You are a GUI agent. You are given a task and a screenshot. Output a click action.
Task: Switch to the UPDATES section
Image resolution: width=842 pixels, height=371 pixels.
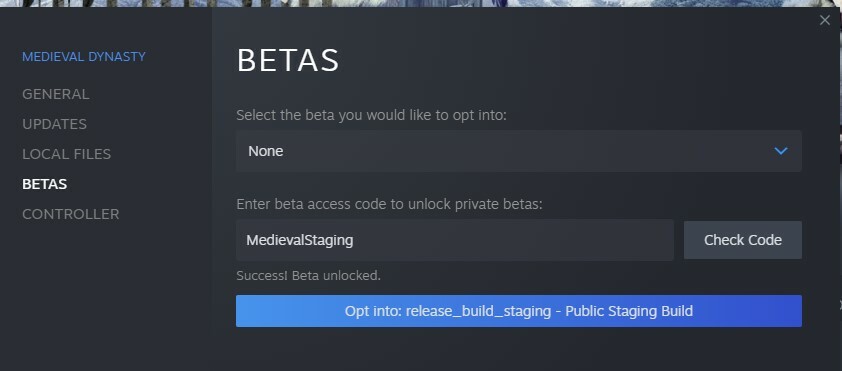54,124
